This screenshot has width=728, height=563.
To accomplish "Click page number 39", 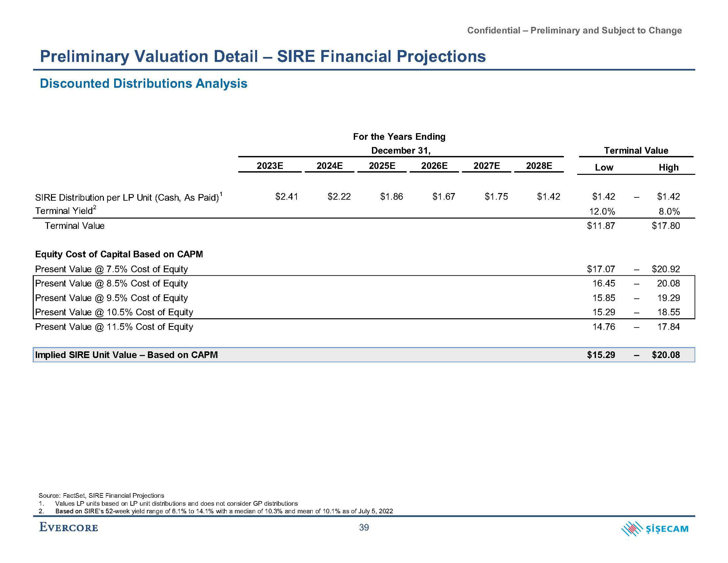I will tap(364, 527).
